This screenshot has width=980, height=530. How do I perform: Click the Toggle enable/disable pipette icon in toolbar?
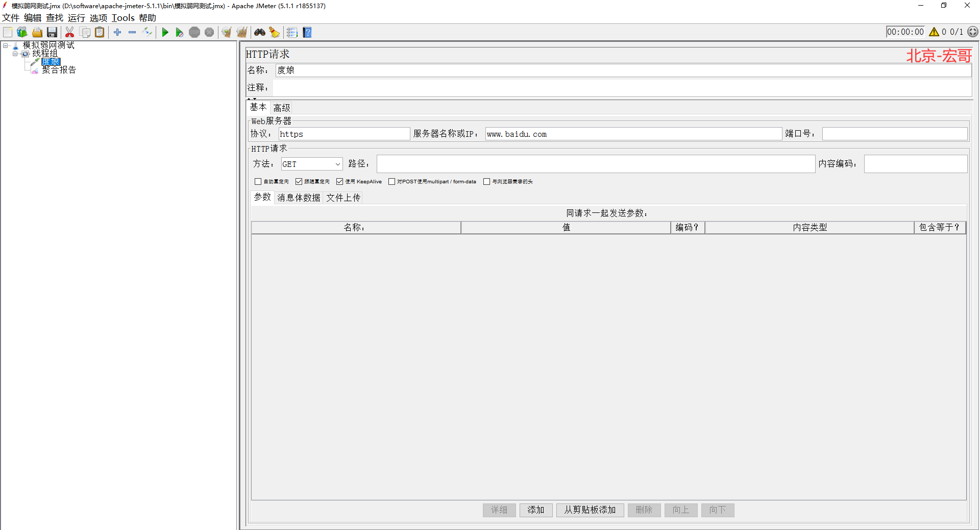click(148, 32)
